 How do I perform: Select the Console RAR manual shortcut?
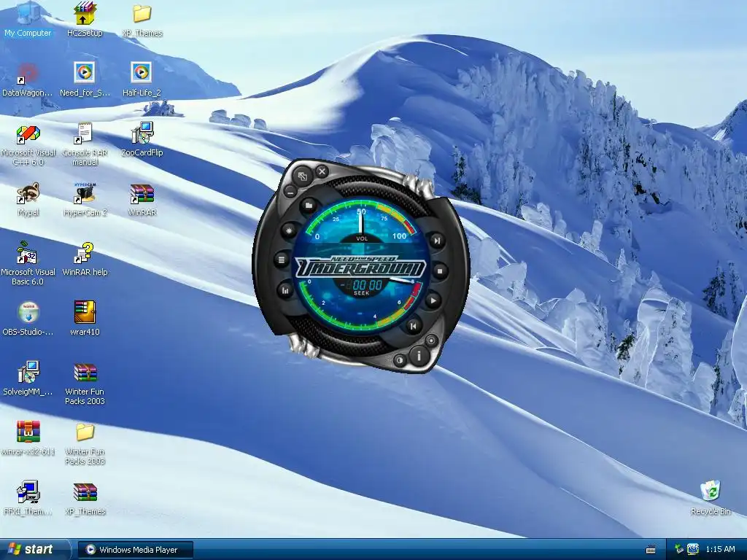(x=85, y=145)
